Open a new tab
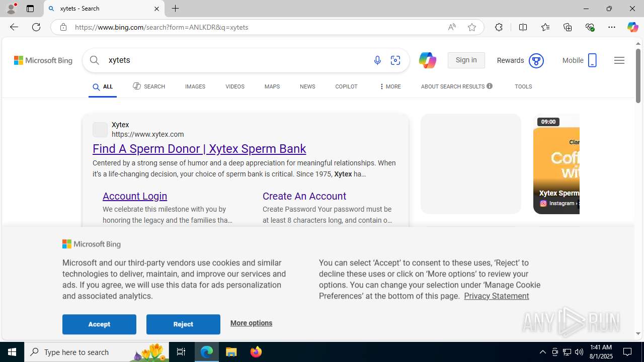Screen dimensions: 644x362 point(176,9)
